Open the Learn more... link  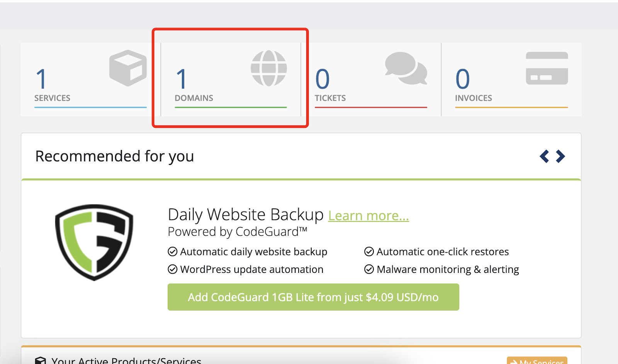click(x=368, y=215)
